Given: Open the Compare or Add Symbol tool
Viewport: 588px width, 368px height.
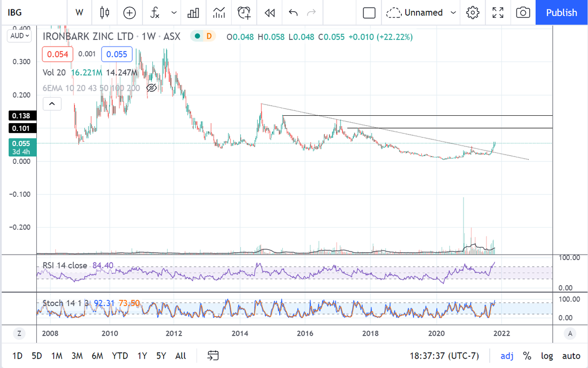Looking at the screenshot, I should pyautogui.click(x=129, y=13).
